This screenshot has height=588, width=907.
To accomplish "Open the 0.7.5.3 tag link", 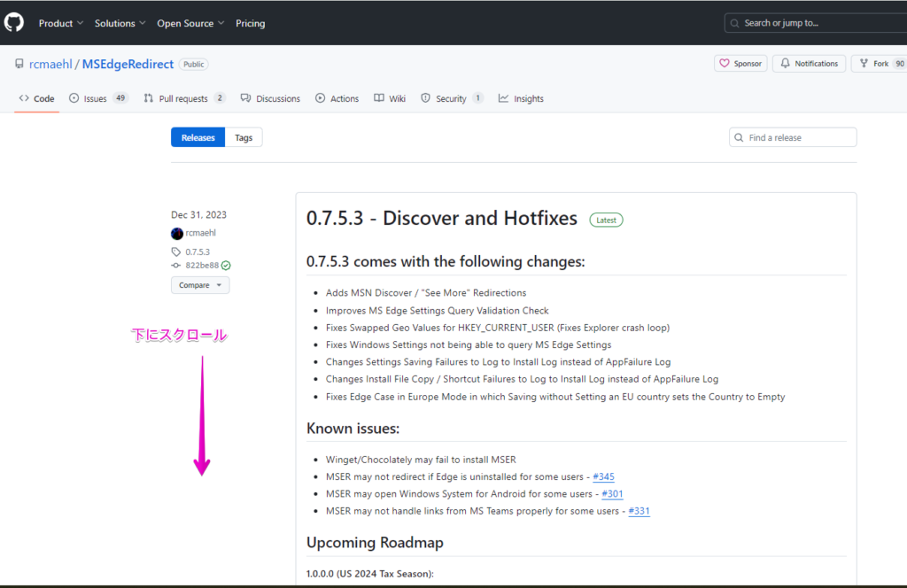I will [x=198, y=252].
